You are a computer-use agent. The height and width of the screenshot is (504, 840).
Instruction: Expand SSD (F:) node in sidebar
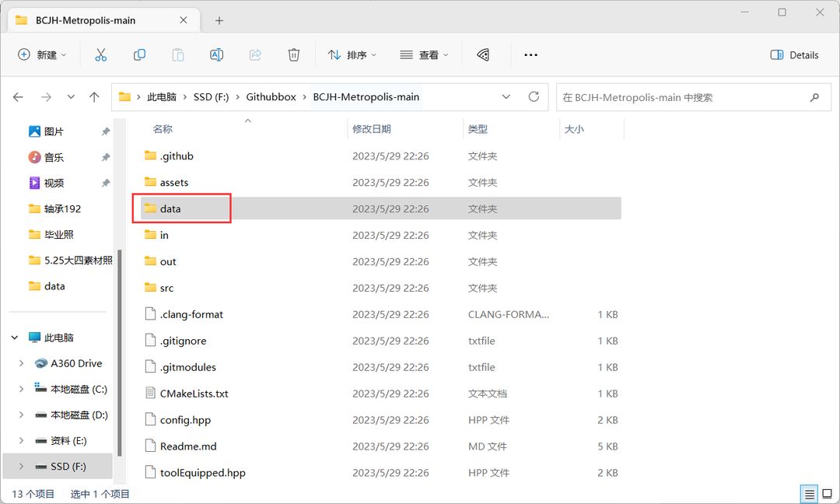click(21, 466)
